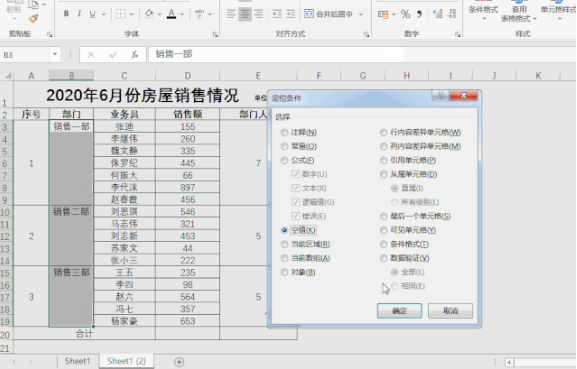Viewport: 577px width, 369px height.
Task: Apply underline formatting
Action: click(x=92, y=14)
